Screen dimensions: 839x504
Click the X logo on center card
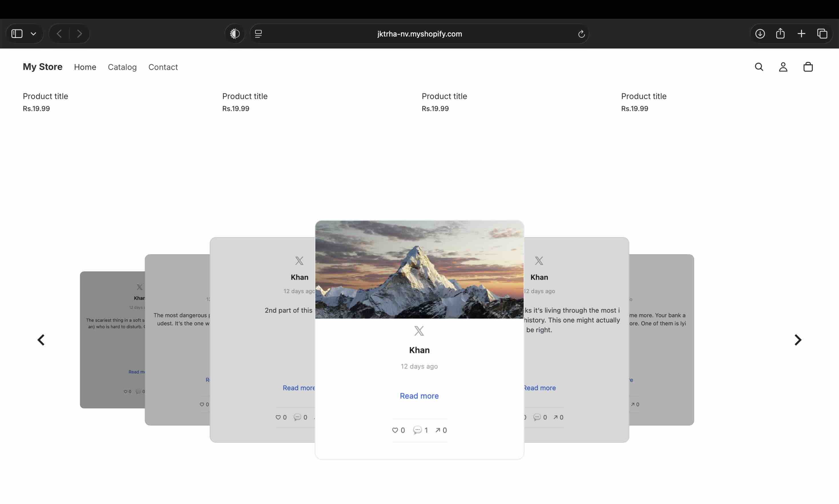click(419, 331)
